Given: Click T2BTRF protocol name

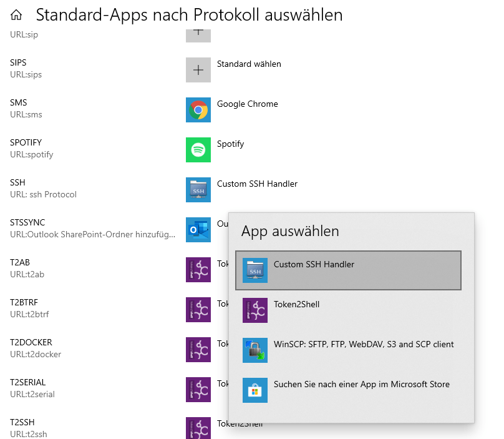Looking at the screenshot, I should click(24, 302).
